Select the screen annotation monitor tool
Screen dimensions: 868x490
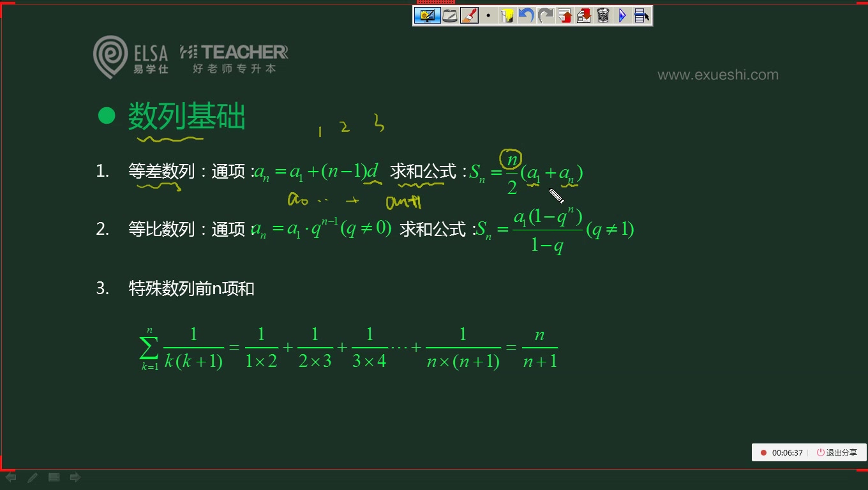tap(427, 15)
